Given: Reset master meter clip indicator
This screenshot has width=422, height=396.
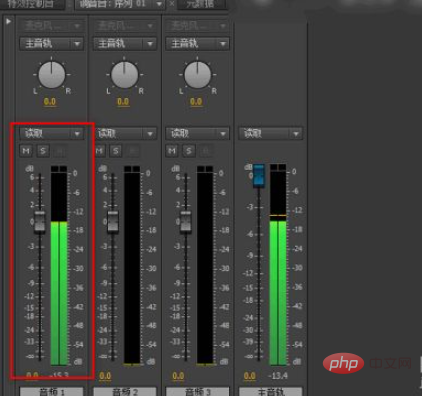Looking at the screenshot, I should (278, 167).
